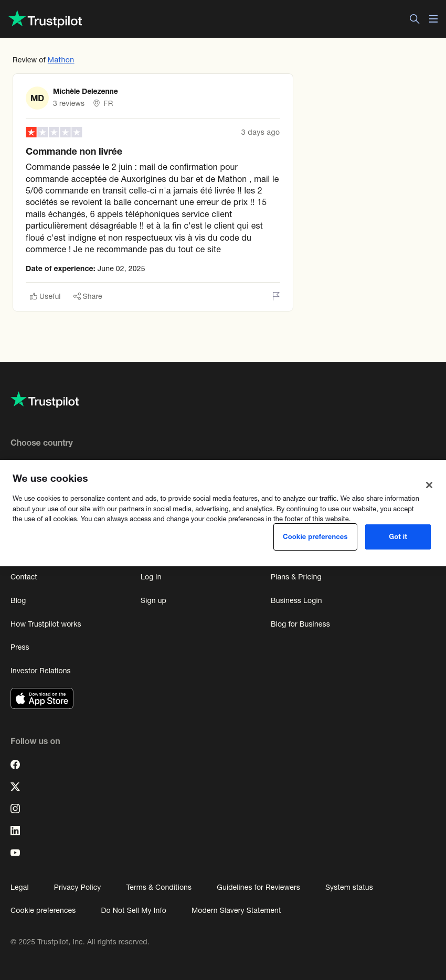Click the Trustpilot logo in the header
Viewport: 446px width, 980px height.
tap(45, 19)
